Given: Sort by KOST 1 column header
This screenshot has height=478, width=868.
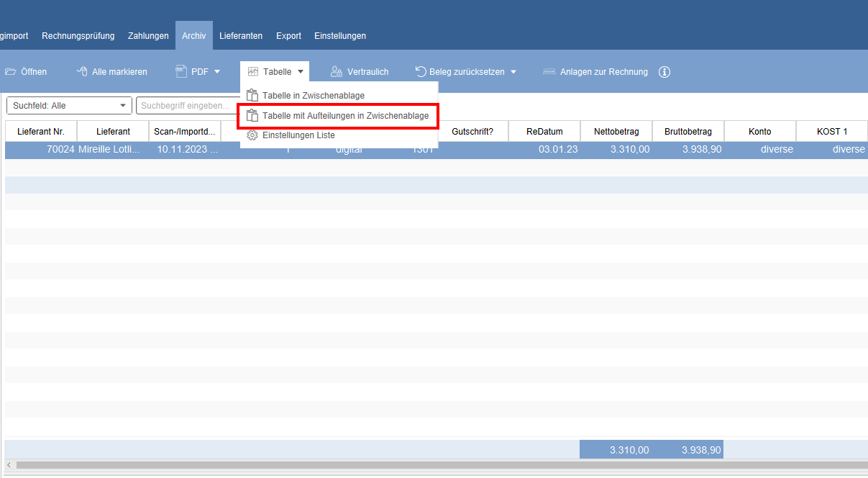Looking at the screenshot, I should [832, 132].
